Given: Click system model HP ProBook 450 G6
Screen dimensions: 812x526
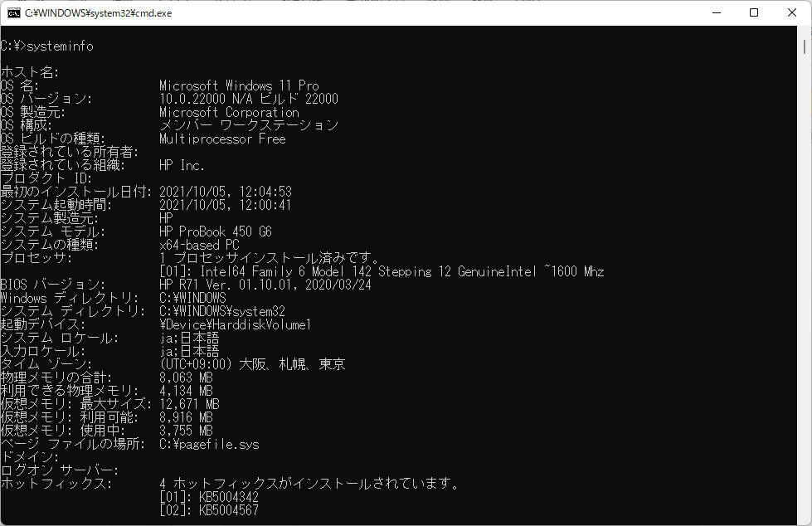Looking at the screenshot, I should click(x=216, y=231).
